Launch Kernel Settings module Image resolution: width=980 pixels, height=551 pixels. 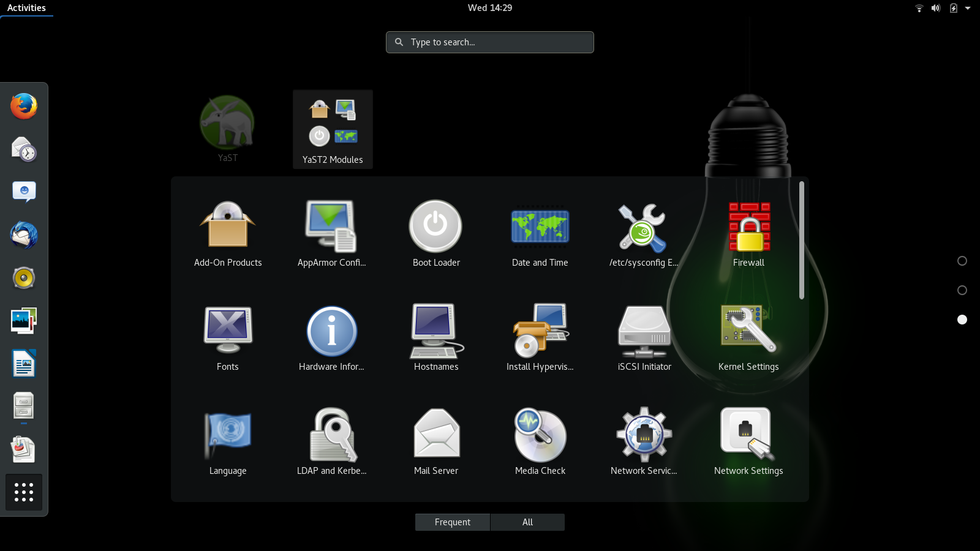[x=748, y=338]
